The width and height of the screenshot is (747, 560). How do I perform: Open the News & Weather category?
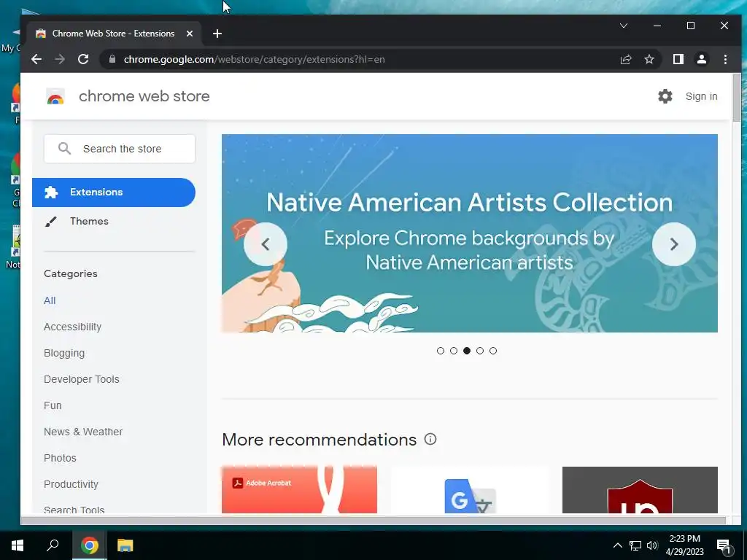83,432
